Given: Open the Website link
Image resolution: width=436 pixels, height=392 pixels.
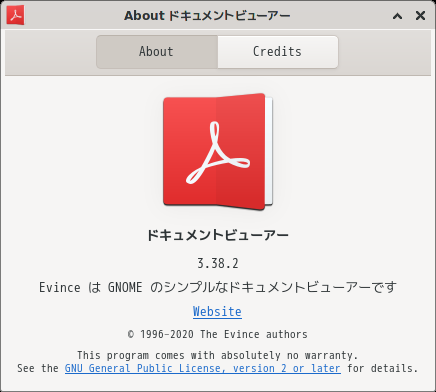Looking at the screenshot, I should tap(217, 312).
